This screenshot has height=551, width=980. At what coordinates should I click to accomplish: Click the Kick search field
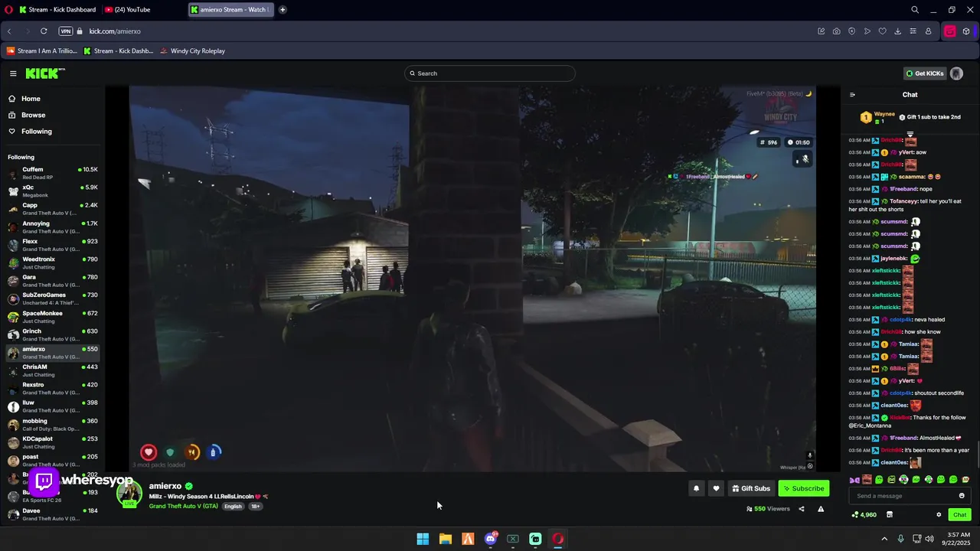(490, 73)
